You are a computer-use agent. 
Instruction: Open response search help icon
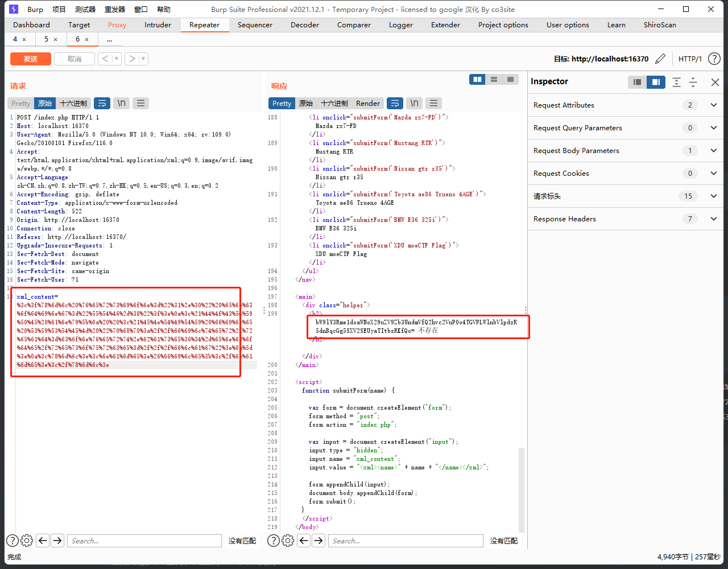click(273, 541)
